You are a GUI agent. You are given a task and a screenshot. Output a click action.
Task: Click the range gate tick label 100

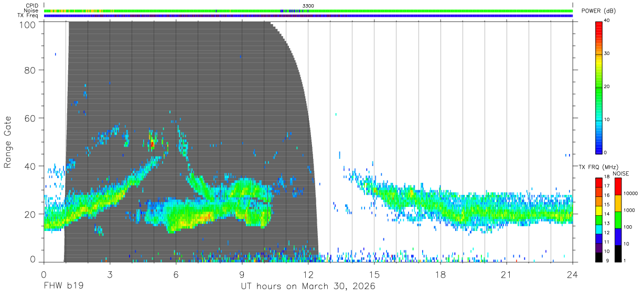[26, 25]
